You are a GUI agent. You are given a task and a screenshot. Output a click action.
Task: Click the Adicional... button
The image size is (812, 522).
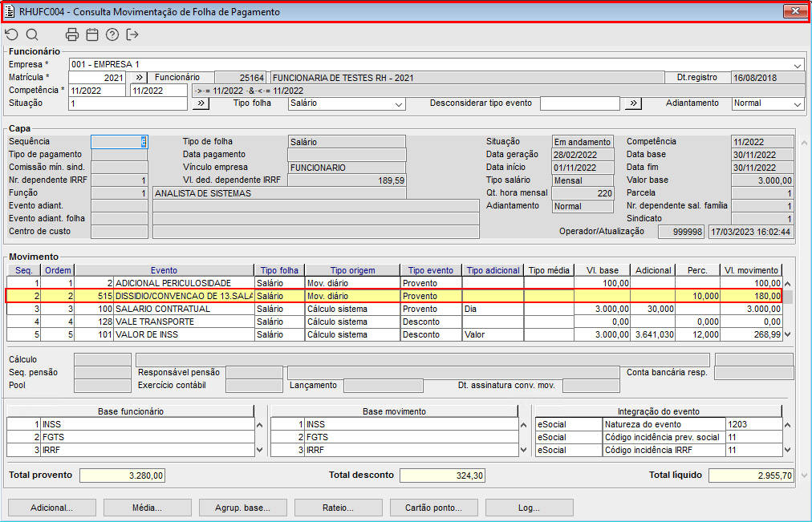pyautogui.click(x=51, y=508)
